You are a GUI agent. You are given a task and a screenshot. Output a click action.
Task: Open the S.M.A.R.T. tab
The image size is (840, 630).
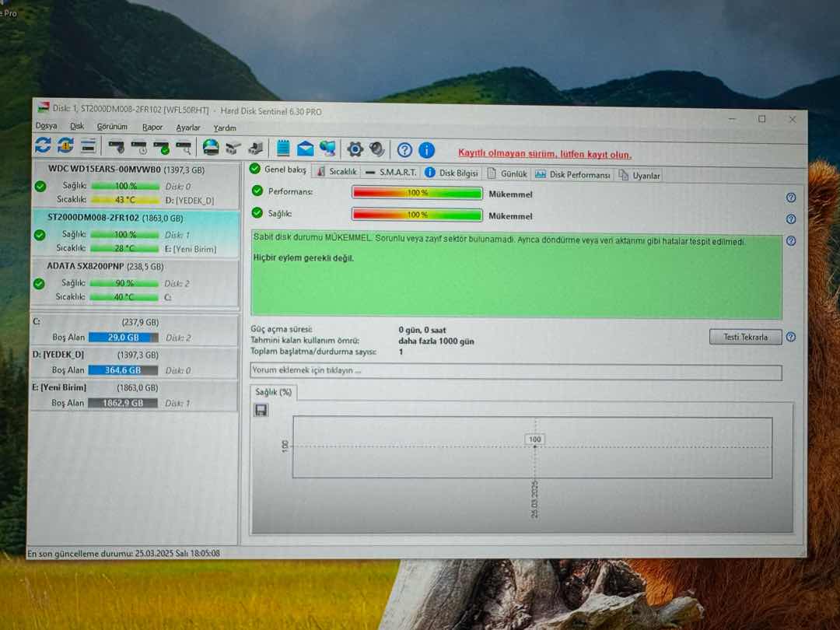(390, 173)
